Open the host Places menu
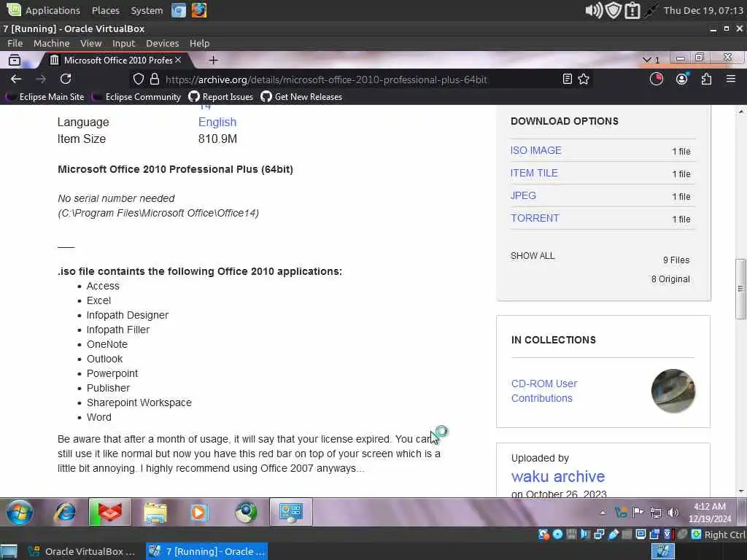The height and width of the screenshot is (560, 747). (105, 10)
